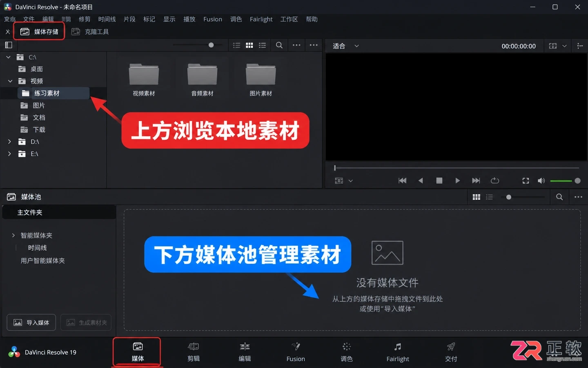Open the 文件 menu
588x368 pixels.
tap(29, 19)
